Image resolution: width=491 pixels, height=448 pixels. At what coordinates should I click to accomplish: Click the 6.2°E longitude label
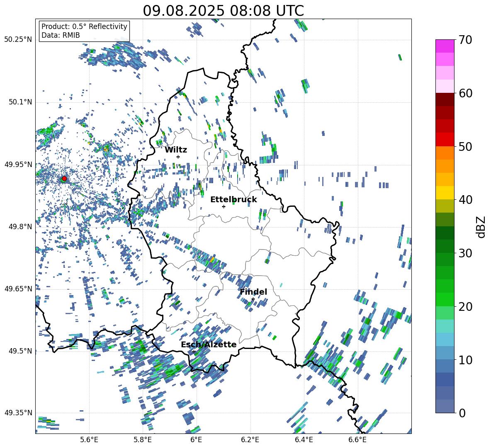click(x=250, y=440)
